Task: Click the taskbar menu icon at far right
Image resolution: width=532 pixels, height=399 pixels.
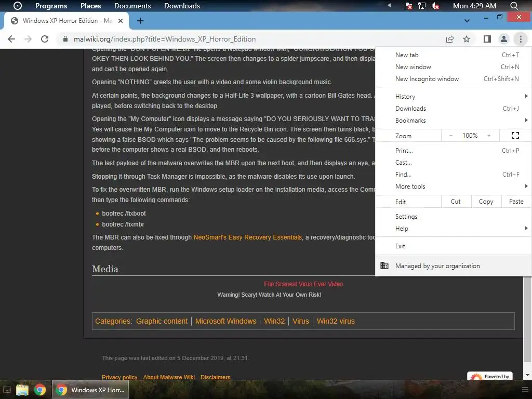Action: [525, 390]
